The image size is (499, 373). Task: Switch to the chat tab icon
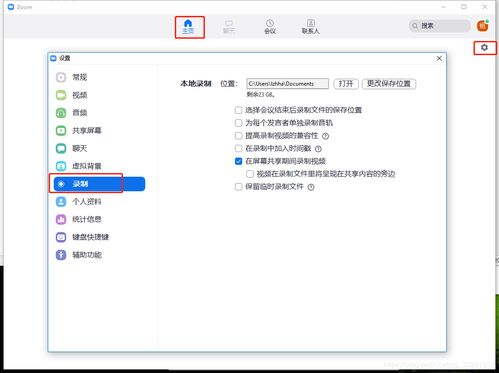(229, 23)
